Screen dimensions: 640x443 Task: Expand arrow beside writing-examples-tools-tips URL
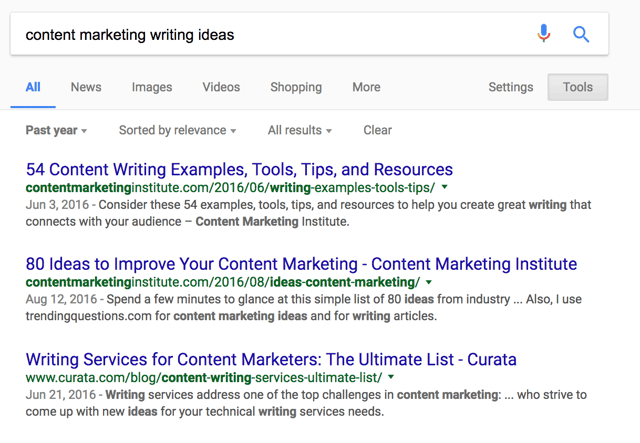click(445, 187)
